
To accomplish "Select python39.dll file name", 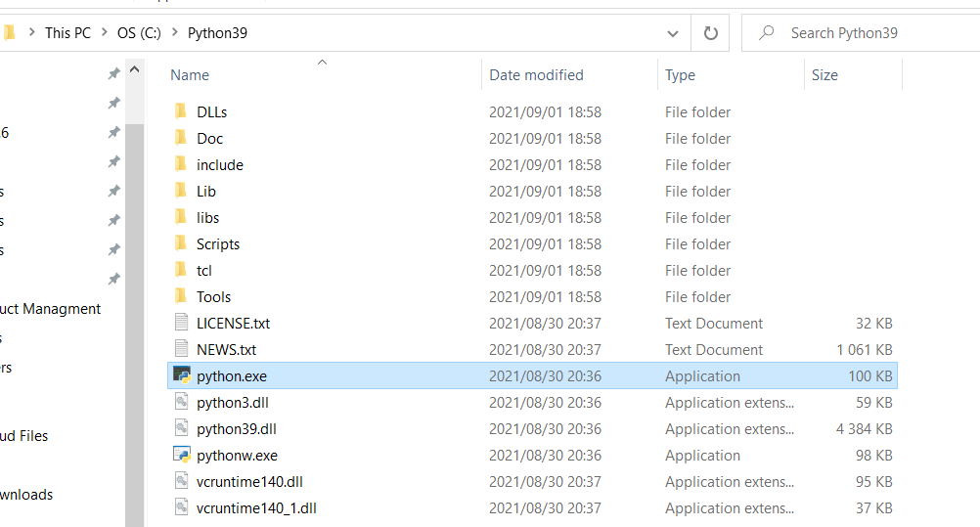I will (x=237, y=429).
